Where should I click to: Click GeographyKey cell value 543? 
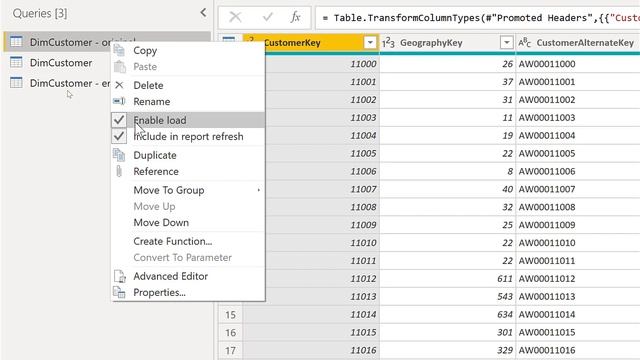pyautogui.click(x=505, y=296)
